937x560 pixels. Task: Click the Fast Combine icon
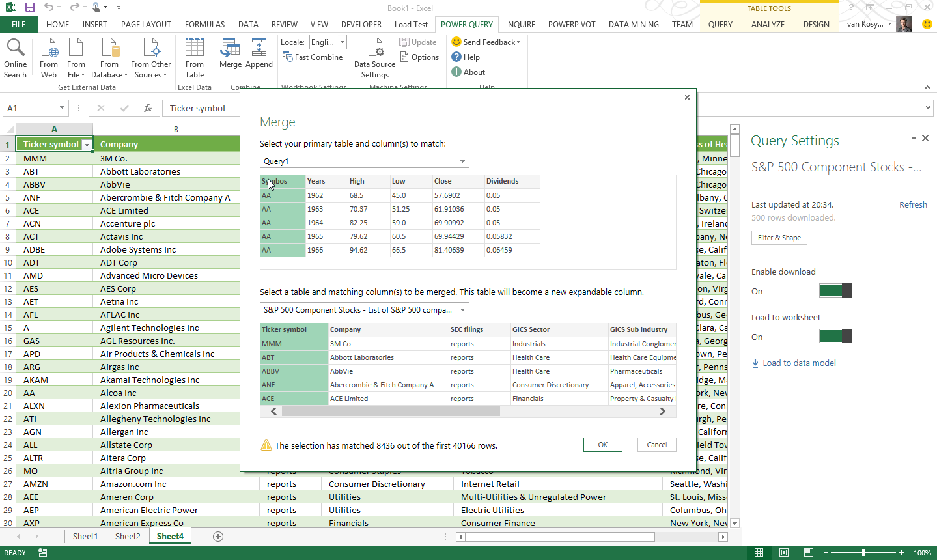coord(288,57)
